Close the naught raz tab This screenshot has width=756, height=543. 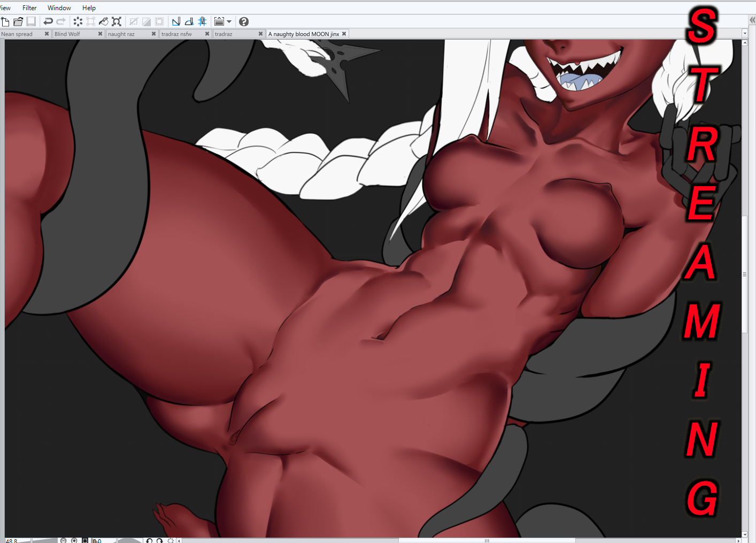(x=153, y=34)
